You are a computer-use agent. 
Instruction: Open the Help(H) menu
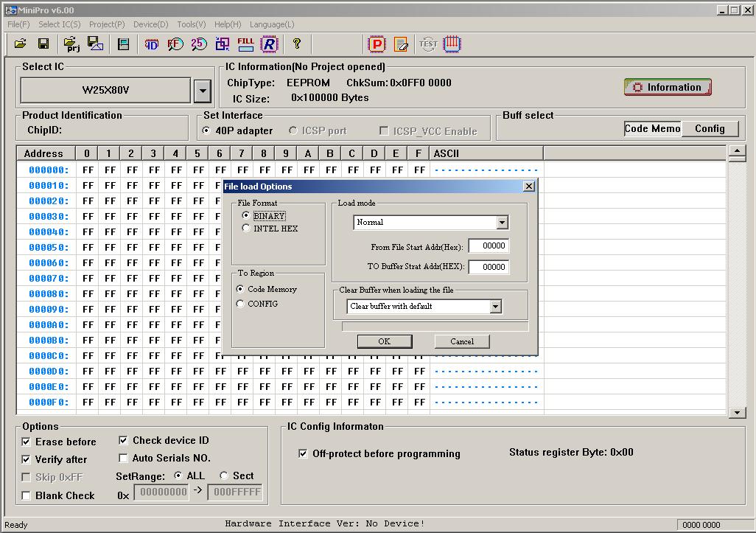coord(228,24)
